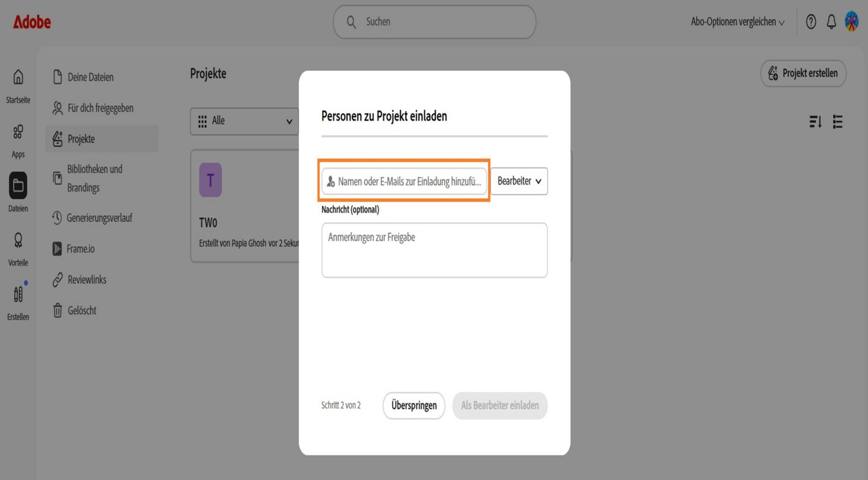Open the Apps section icon

point(18,132)
